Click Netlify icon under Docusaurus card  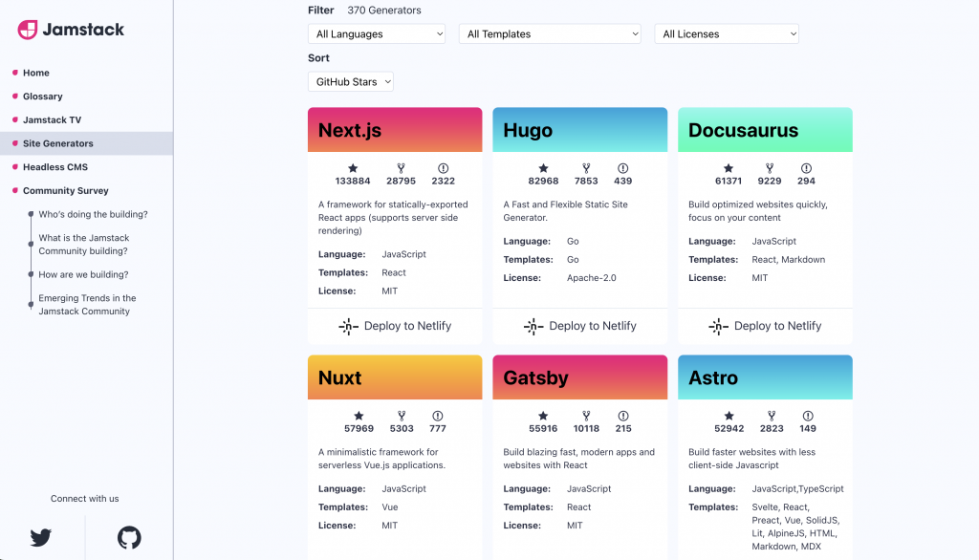pyautogui.click(x=719, y=326)
